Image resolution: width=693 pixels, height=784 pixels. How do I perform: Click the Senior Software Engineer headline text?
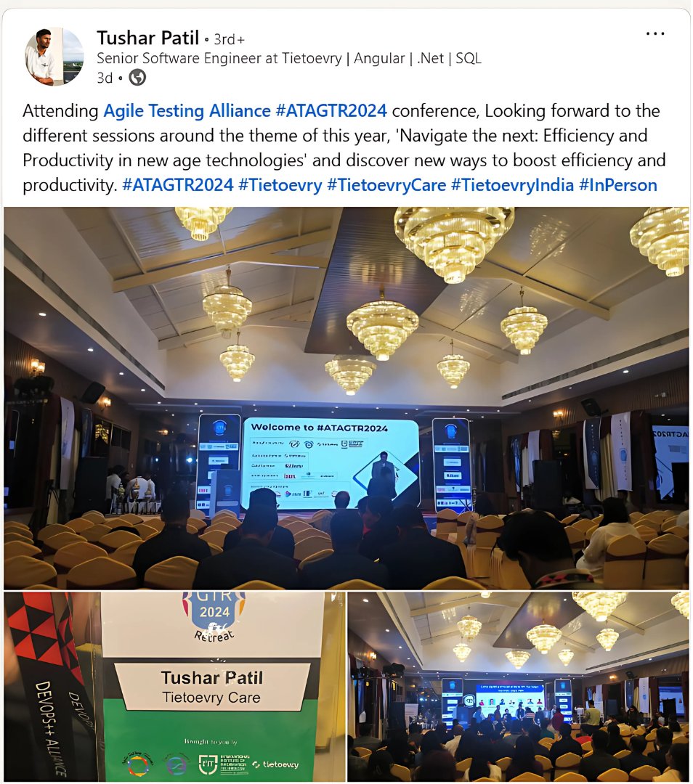(288, 59)
